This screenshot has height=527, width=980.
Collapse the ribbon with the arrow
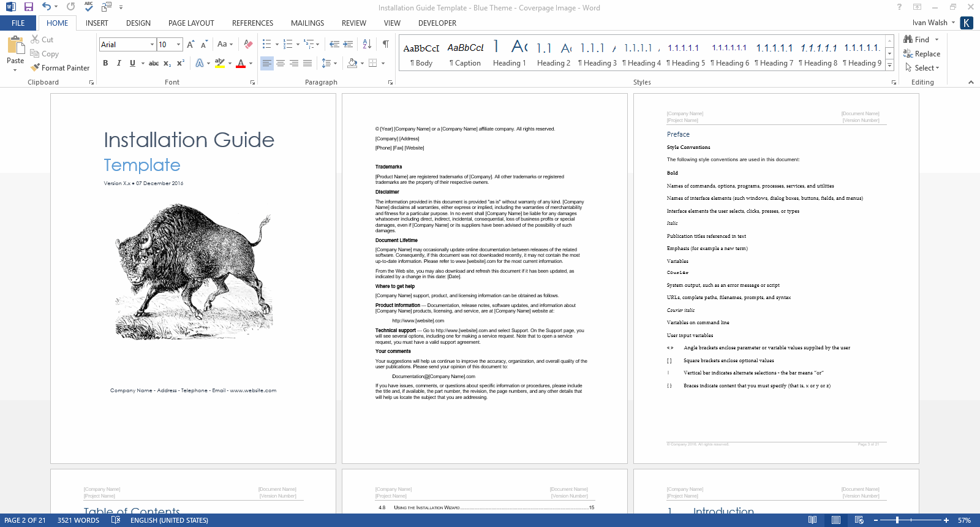[x=971, y=82]
